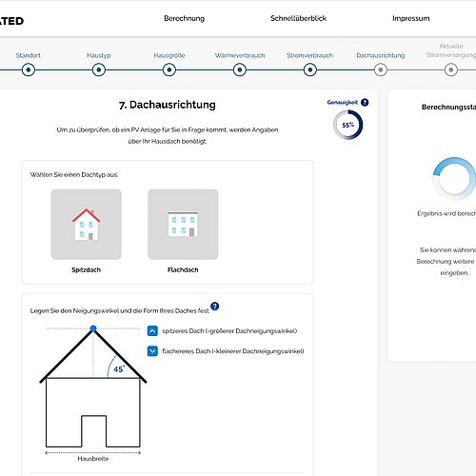Screen dimensions: 476x476
Task: Click the down arrow for flacheres Dach
Action: tap(152, 351)
